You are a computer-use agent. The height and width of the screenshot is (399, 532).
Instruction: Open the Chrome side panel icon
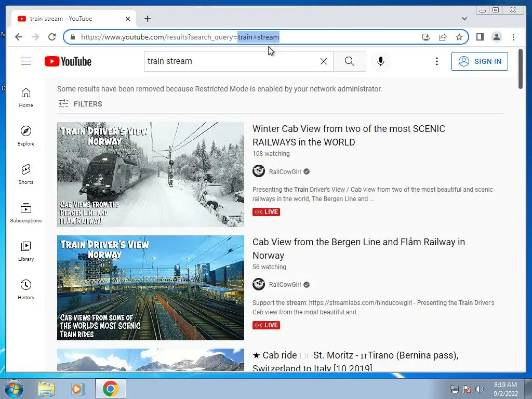(480, 37)
